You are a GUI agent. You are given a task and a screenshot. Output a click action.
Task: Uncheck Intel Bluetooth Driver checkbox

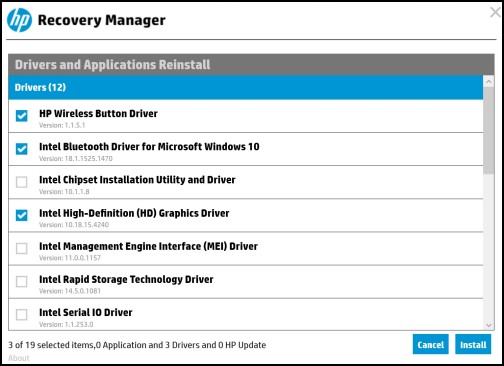tap(22, 149)
